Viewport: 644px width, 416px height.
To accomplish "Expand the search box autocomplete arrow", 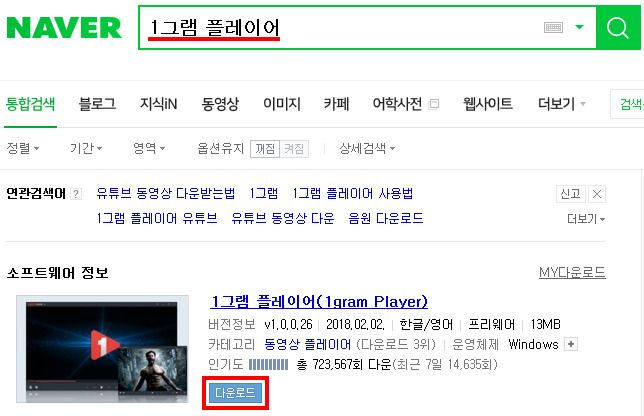I will coord(580,27).
